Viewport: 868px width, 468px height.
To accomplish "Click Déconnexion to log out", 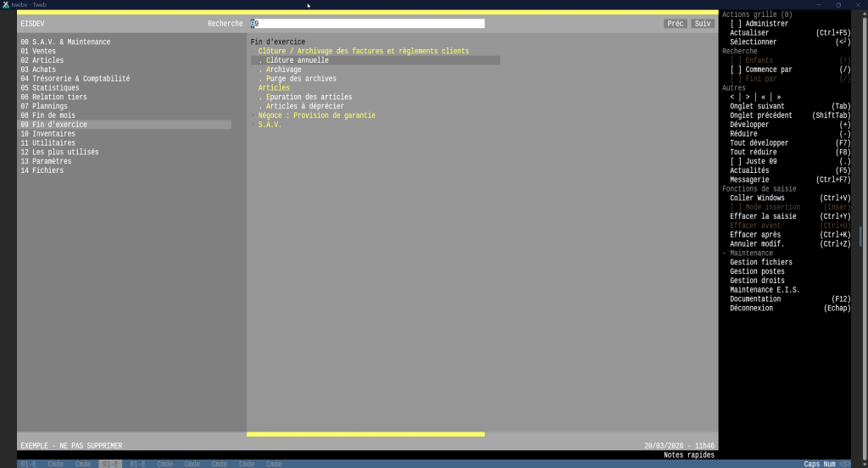I will pyautogui.click(x=751, y=308).
